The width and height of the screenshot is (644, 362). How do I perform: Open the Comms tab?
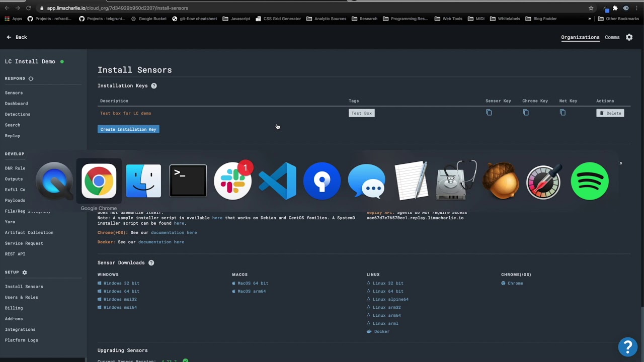612,37
